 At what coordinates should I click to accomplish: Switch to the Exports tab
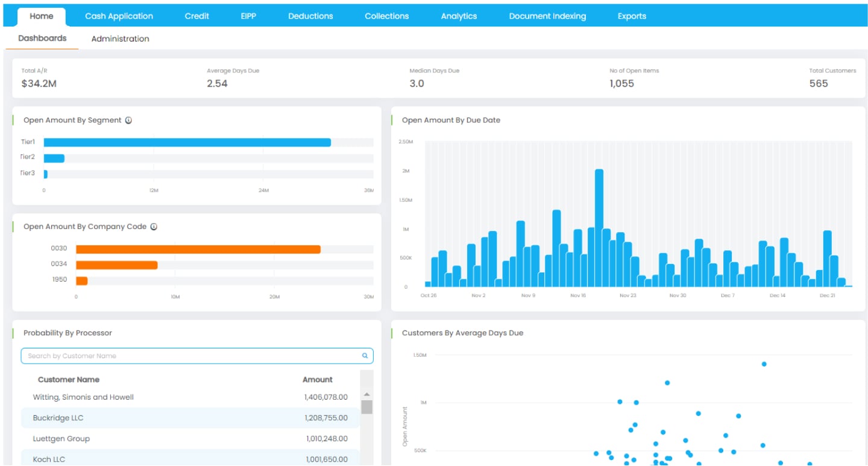click(632, 16)
